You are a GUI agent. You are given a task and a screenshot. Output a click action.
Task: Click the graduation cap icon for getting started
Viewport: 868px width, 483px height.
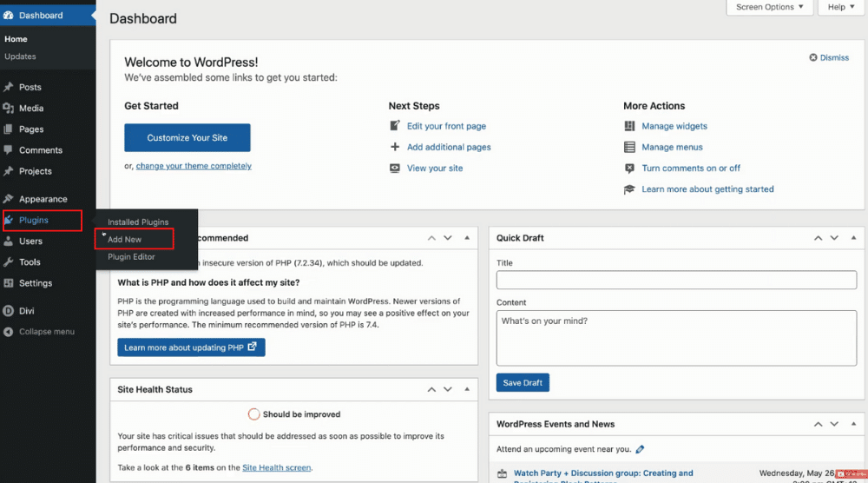pyautogui.click(x=629, y=189)
